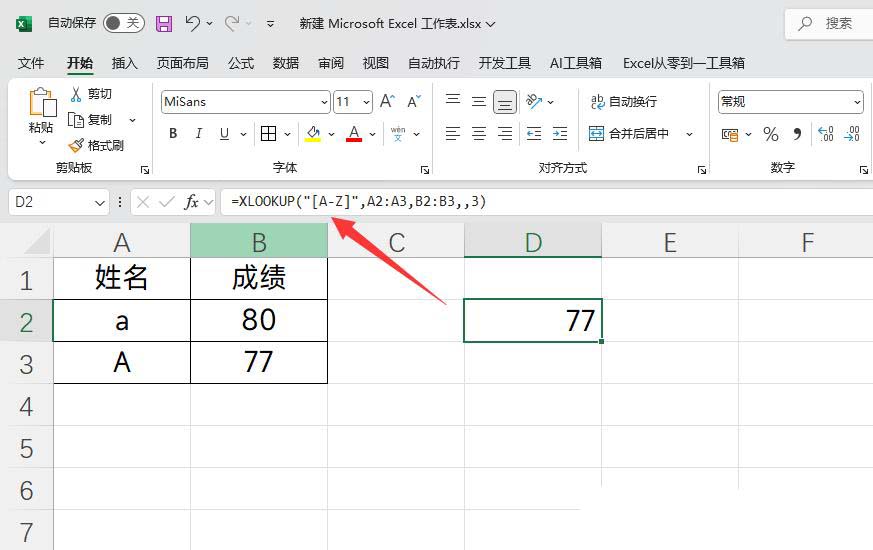Click the yellow fill color swatch
This screenshot has height=550, width=873.
tap(313, 134)
